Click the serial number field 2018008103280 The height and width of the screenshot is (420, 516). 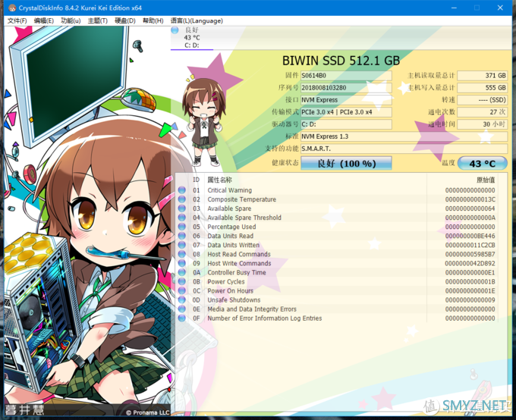tap(346, 87)
